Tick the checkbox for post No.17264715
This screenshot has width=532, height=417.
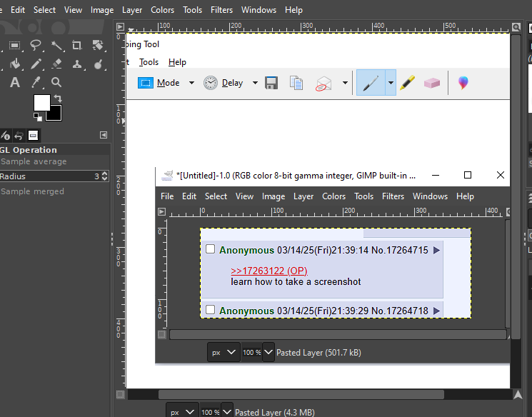tap(211, 250)
